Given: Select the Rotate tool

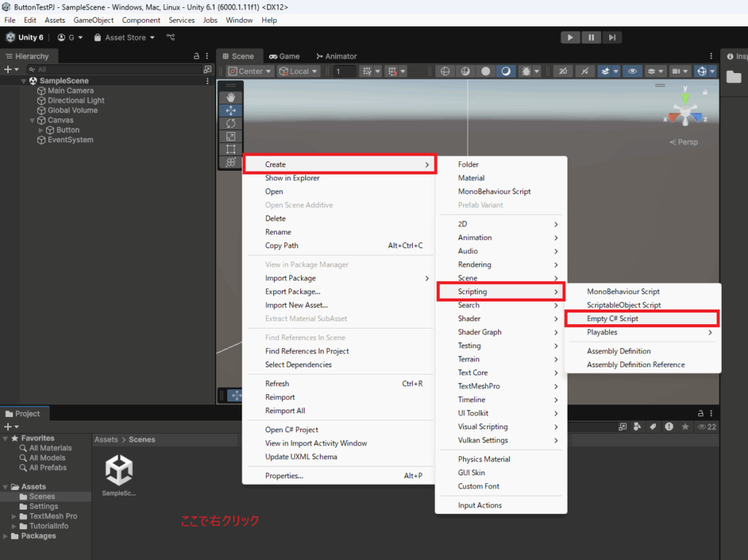Looking at the screenshot, I should (x=230, y=123).
